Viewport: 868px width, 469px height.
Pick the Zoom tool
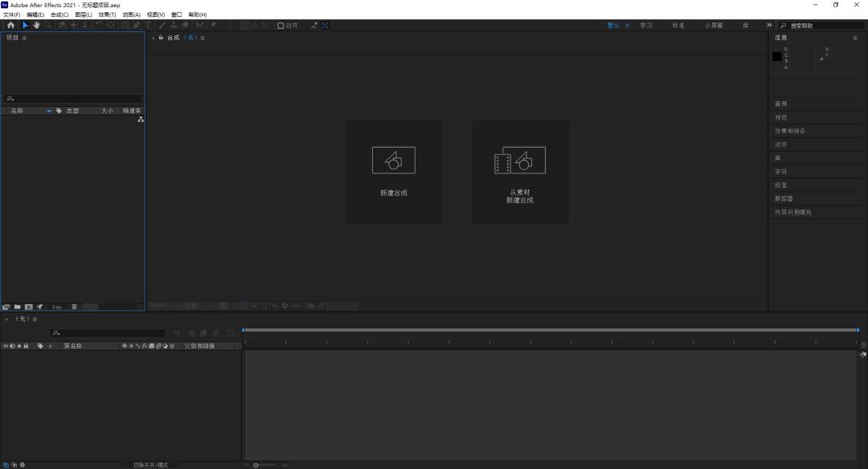pyautogui.click(x=47, y=25)
